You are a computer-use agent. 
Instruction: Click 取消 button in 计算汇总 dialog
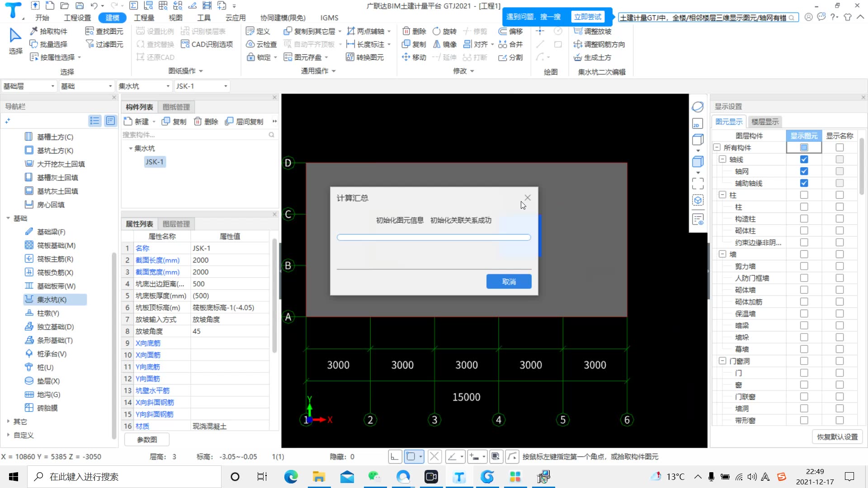[509, 282]
